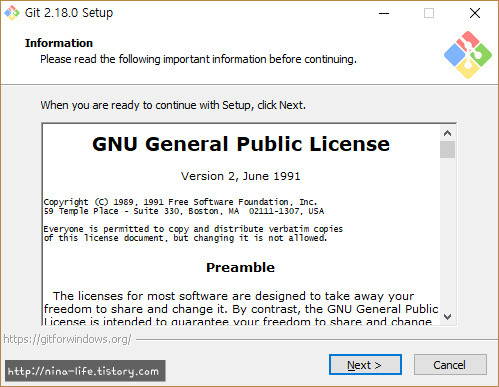The image size is (499, 387).
Task: Click the license scrollbar up arrow
Action: (x=447, y=133)
